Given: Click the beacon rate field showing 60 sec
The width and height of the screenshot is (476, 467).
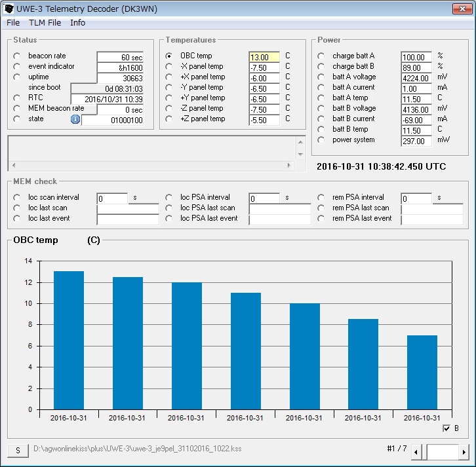Looking at the screenshot, I should (120, 57).
